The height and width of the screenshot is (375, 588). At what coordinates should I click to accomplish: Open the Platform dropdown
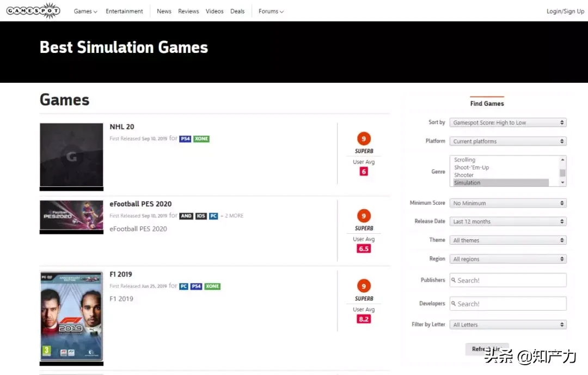[x=508, y=141]
